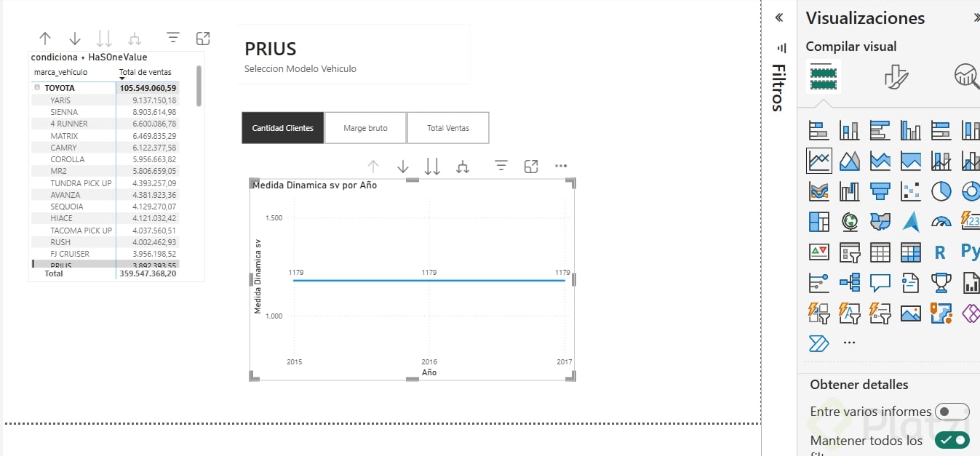Drill up on the matrix visual
The width and height of the screenshot is (980, 456).
tap(45, 39)
